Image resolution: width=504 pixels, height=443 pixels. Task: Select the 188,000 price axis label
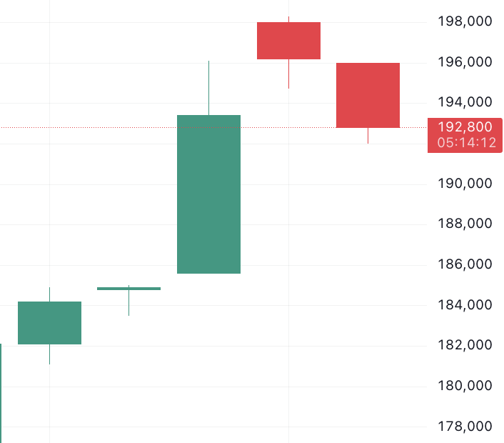pos(465,224)
